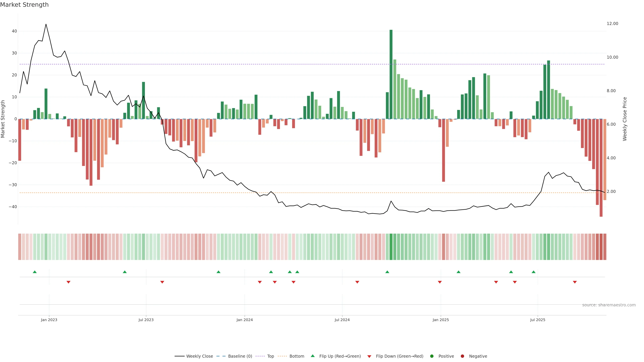Viewport: 644px width, 362px height.
Task: Click the last red flip-down marker after Jul 2025
Action: point(575,282)
